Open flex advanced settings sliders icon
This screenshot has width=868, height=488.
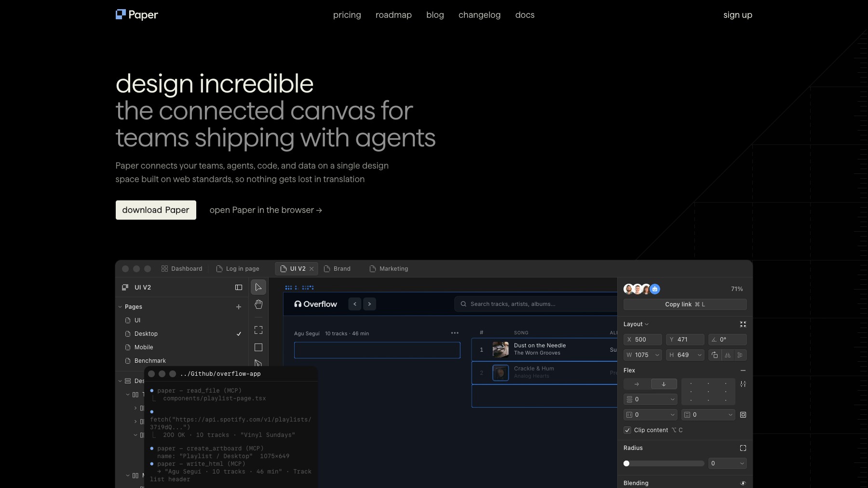(x=743, y=384)
